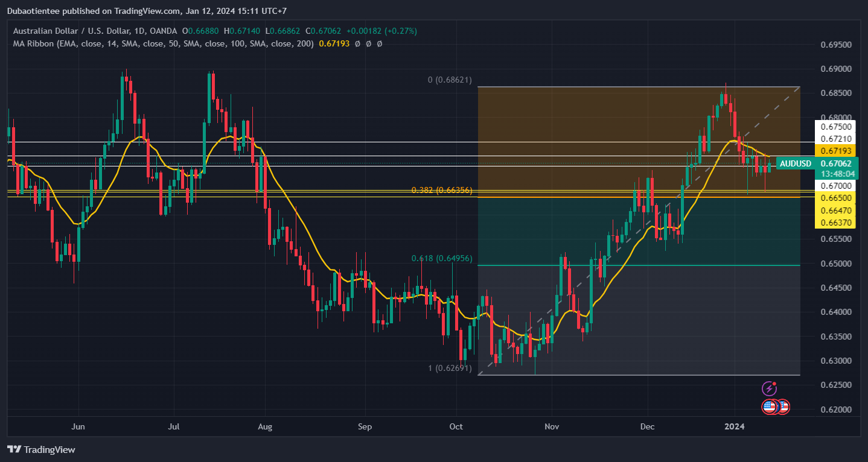Click the Dec label on time axis
This screenshot has width=868, height=462.
tap(647, 427)
